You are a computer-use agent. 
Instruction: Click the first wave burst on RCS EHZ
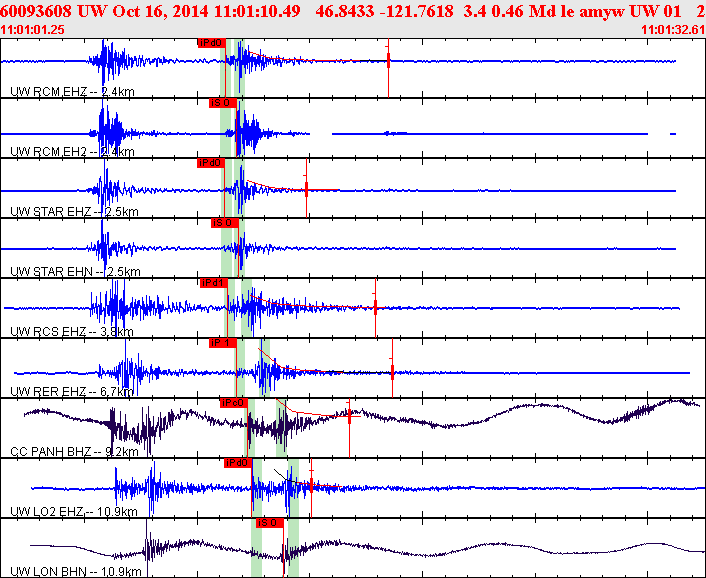point(117,308)
